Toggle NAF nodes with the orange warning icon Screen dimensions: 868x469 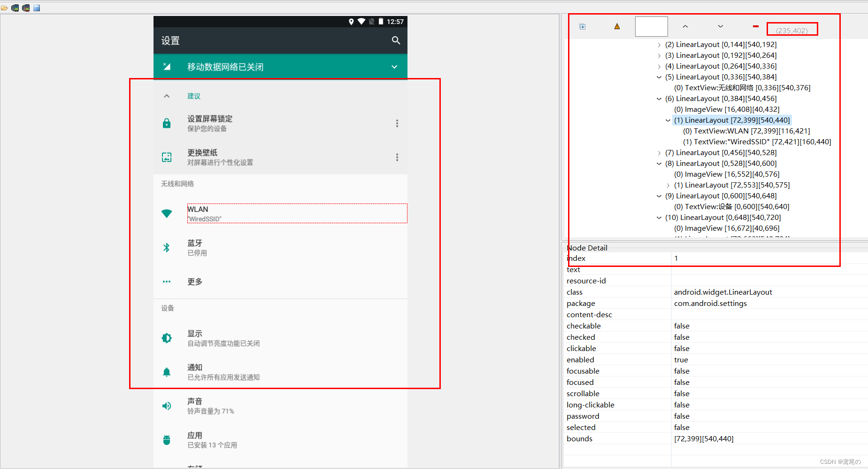coord(617,26)
